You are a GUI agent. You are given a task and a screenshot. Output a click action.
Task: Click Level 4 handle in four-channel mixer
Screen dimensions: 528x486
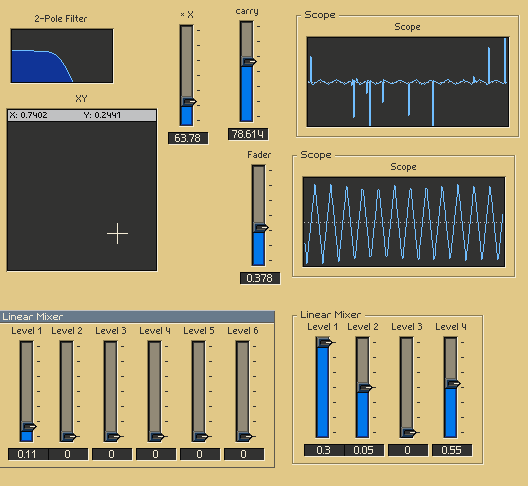click(x=453, y=383)
